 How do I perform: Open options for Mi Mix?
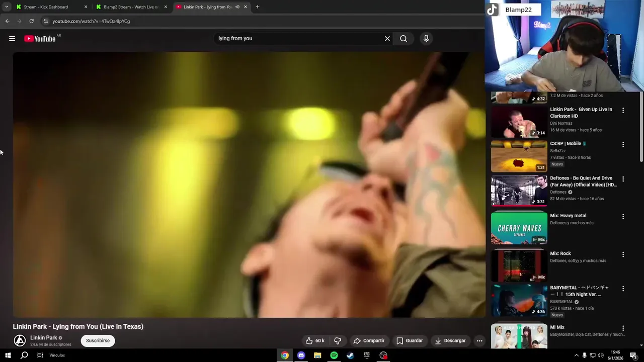[623, 328]
